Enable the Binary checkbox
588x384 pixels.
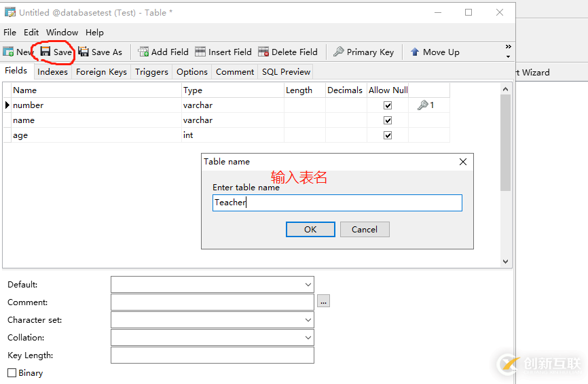tap(12, 372)
